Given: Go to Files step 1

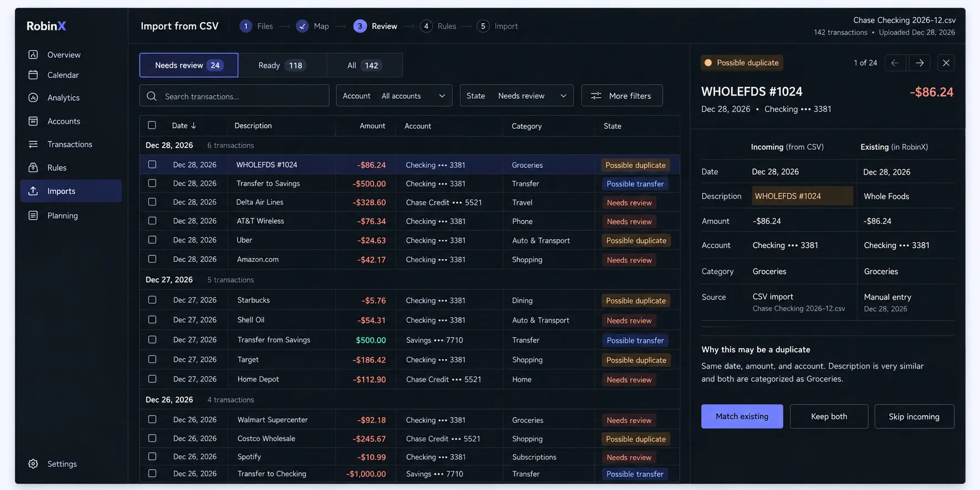Looking at the screenshot, I should [256, 26].
